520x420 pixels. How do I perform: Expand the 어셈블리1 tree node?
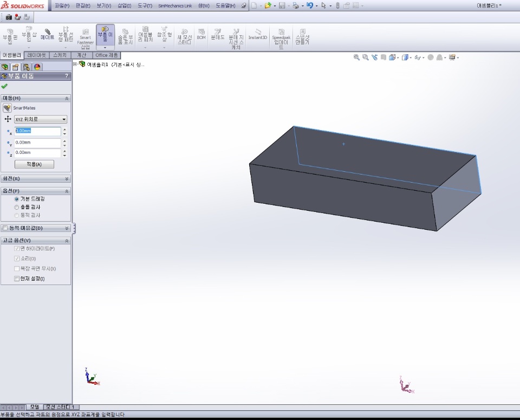(x=75, y=64)
